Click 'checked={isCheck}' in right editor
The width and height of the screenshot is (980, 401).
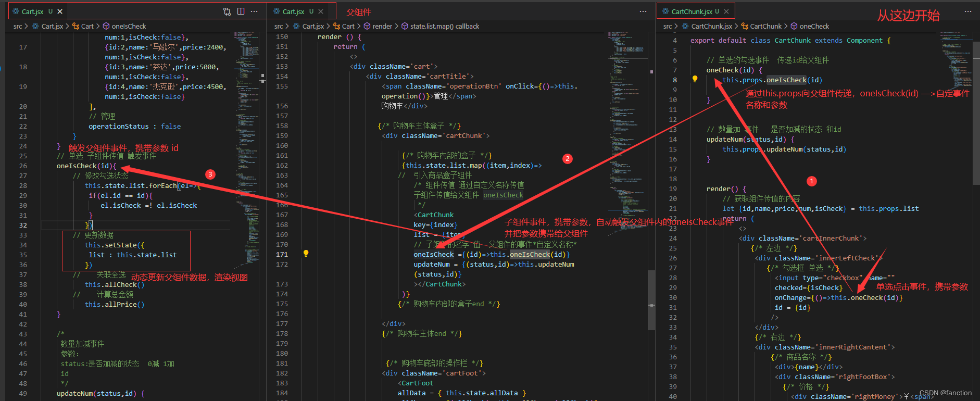(809, 288)
